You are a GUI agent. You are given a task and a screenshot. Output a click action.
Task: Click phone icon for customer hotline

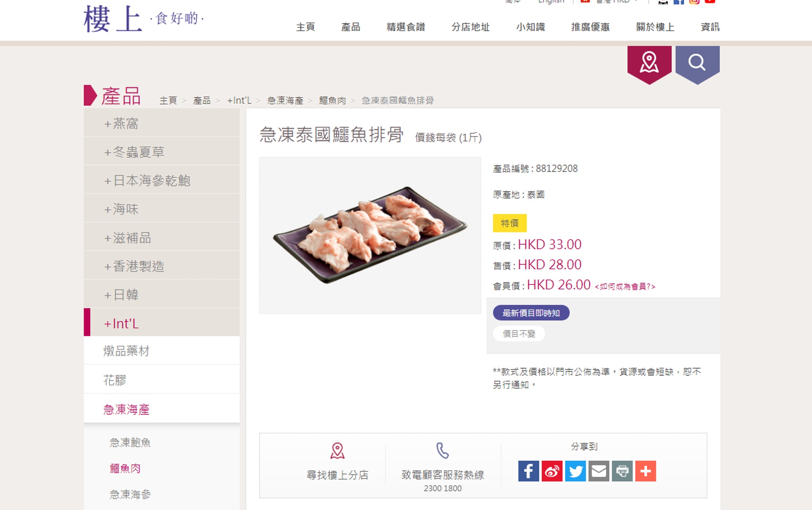tap(442, 450)
